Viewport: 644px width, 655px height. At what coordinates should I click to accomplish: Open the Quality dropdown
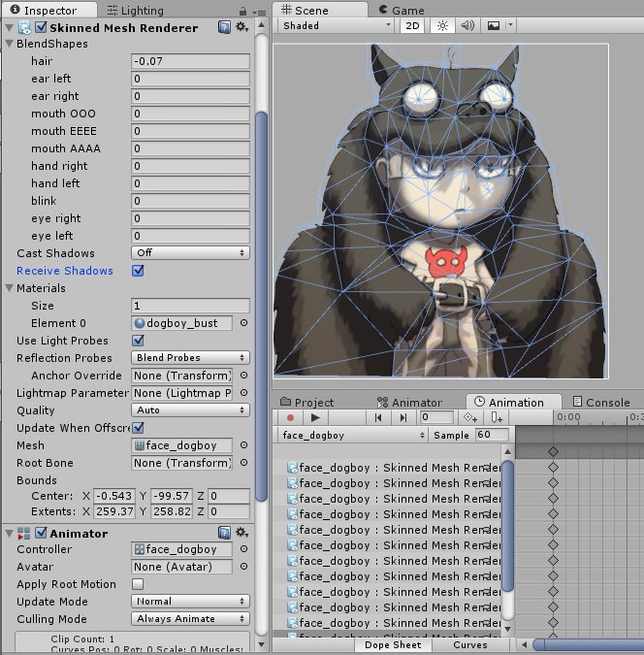190,410
